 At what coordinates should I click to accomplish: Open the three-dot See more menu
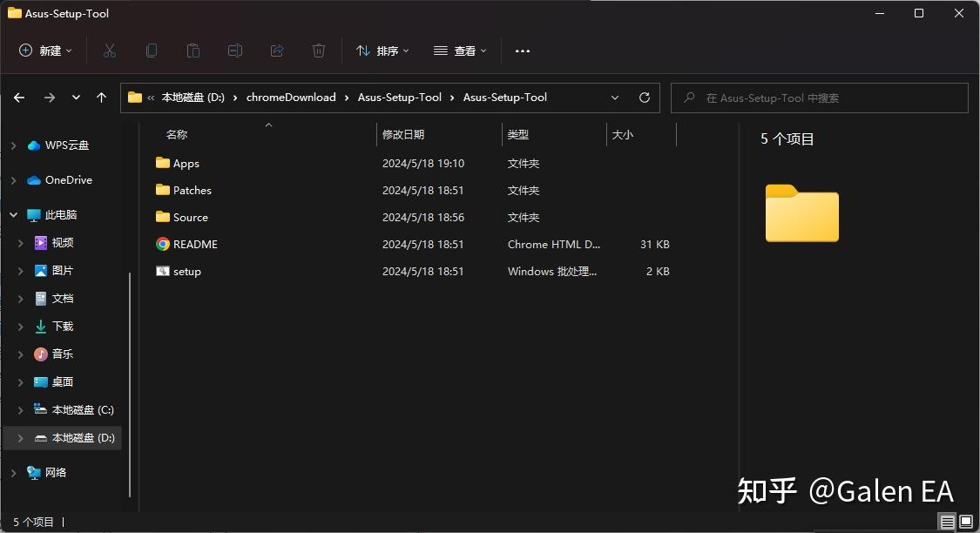[523, 51]
